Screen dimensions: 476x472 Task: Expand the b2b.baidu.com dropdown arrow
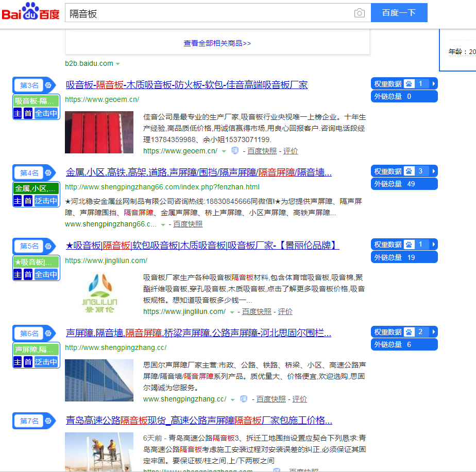pos(118,64)
